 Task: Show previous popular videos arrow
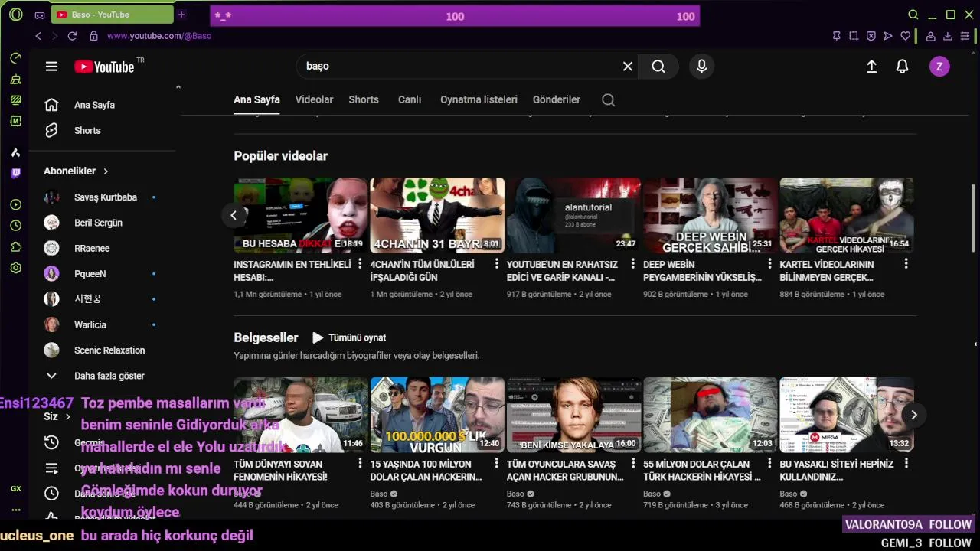(x=234, y=215)
